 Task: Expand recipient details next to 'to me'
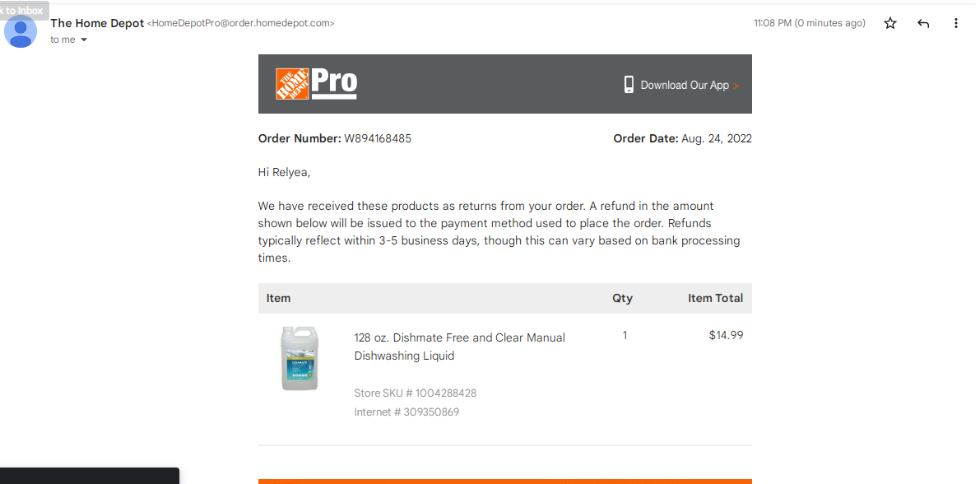point(84,40)
